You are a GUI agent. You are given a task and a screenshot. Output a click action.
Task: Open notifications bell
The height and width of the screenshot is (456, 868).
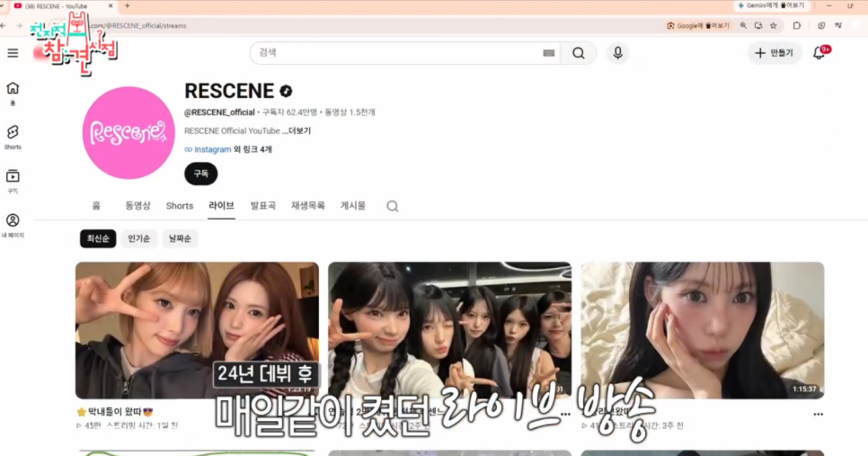click(x=819, y=53)
